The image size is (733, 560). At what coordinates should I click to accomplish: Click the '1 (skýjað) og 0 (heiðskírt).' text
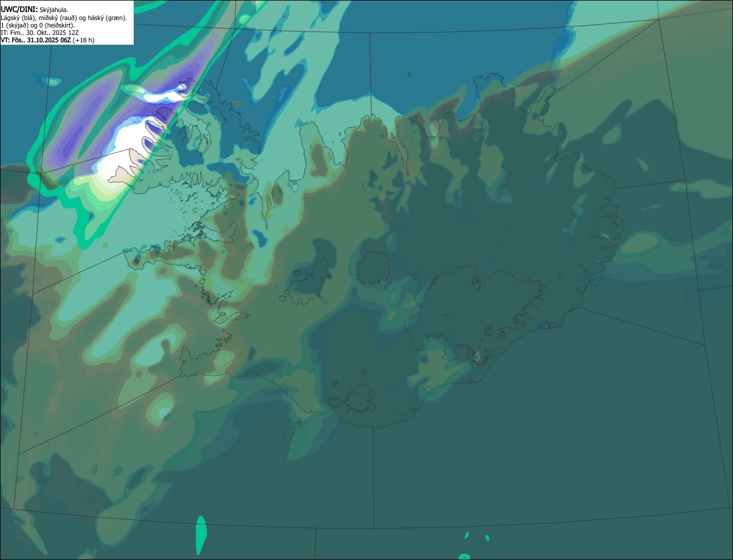click(x=38, y=25)
